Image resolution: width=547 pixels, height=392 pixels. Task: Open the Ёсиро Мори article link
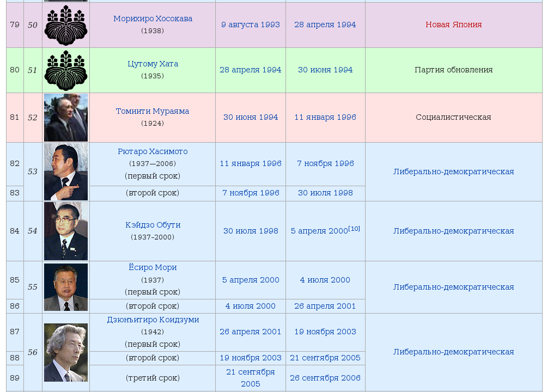tap(153, 267)
